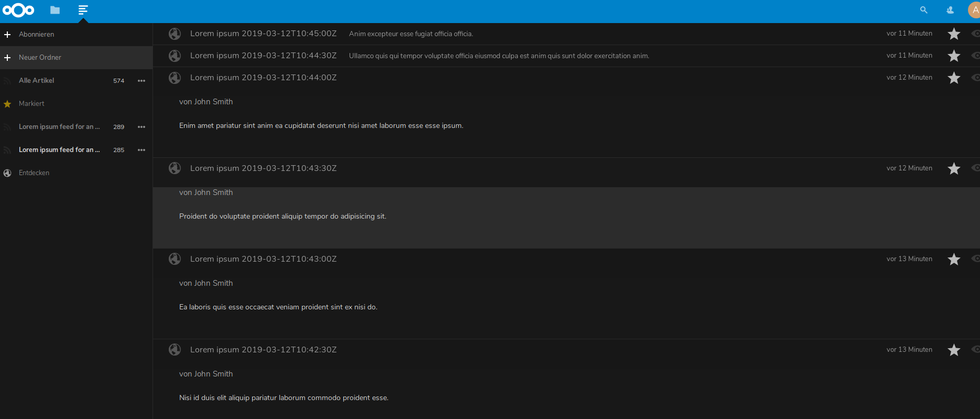Open the News app icon
The width and height of the screenshot is (980, 419).
[x=83, y=10]
